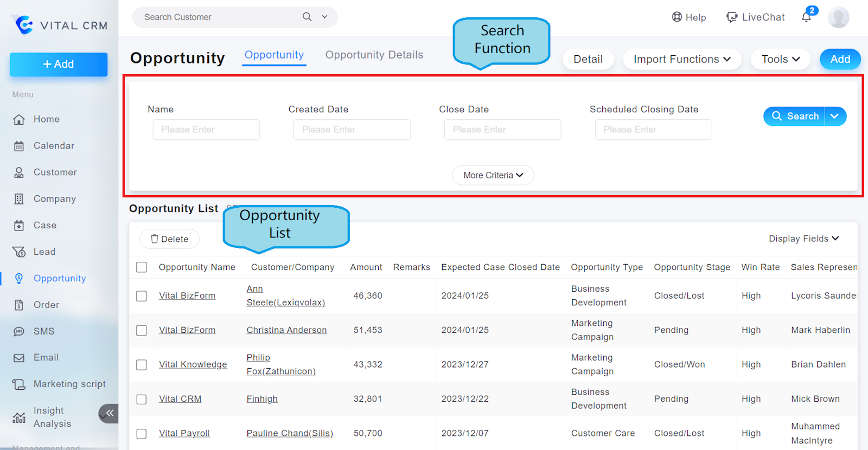Switch to the Opportunity Details tab

[x=374, y=55]
